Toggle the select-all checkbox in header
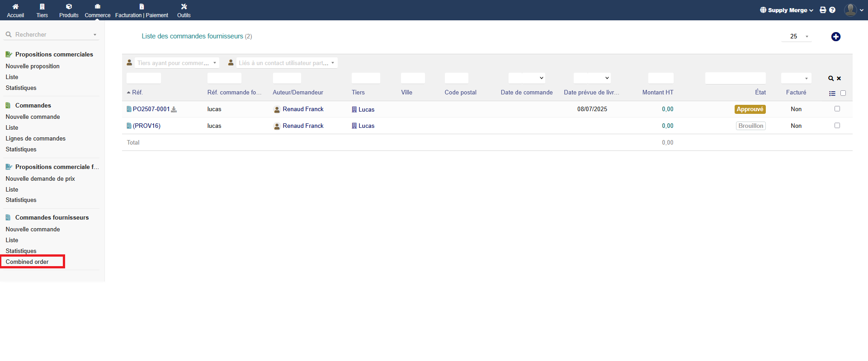The height and width of the screenshot is (361, 868). coord(843,93)
